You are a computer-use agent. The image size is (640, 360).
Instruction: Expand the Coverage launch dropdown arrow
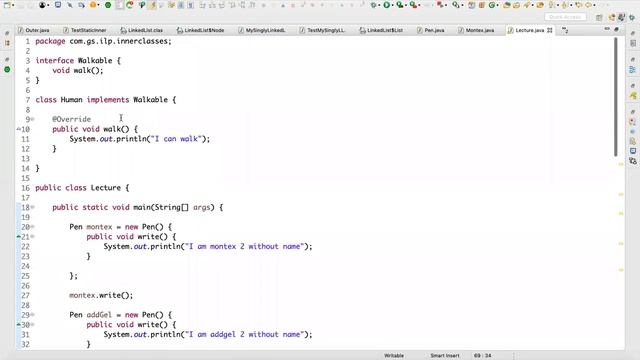tap(406, 5)
